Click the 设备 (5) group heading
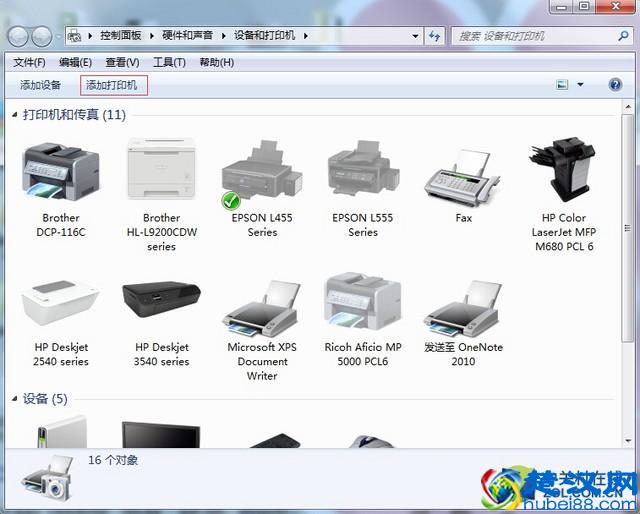Viewport: 640px width, 514px height. click(45, 398)
